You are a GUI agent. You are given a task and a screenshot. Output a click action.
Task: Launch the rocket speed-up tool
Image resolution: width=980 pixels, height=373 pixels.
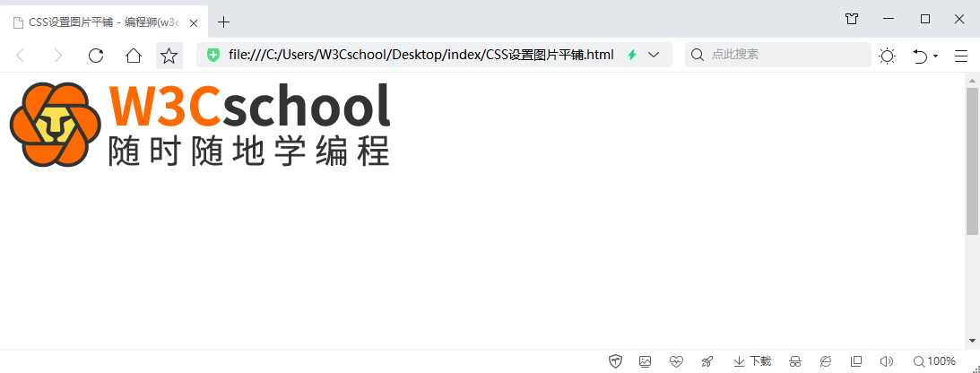(707, 361)
